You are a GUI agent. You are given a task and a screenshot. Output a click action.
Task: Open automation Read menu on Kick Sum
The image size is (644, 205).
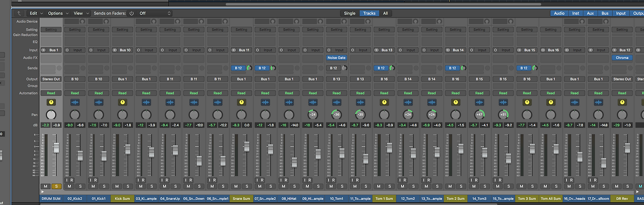click(x=122, y=93)
